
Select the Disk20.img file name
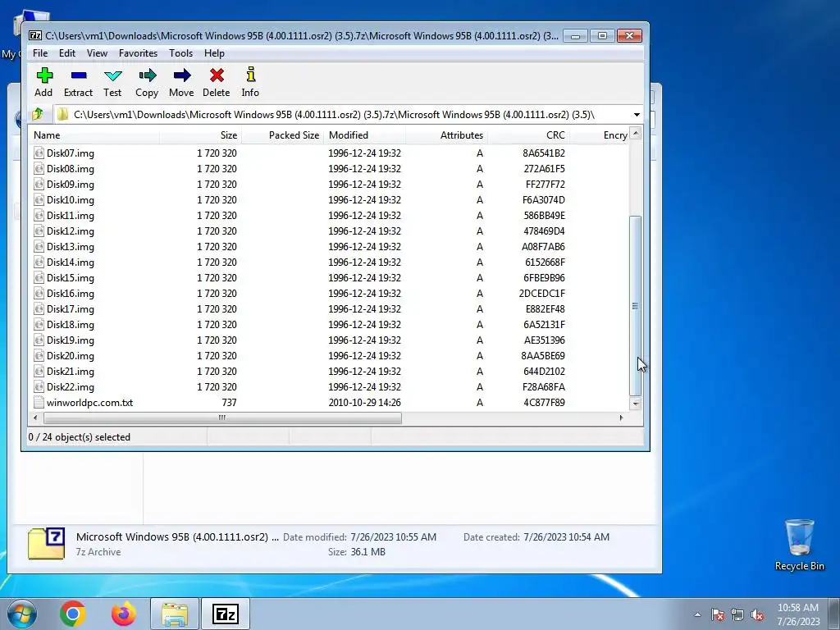click(x=71, y=355)
